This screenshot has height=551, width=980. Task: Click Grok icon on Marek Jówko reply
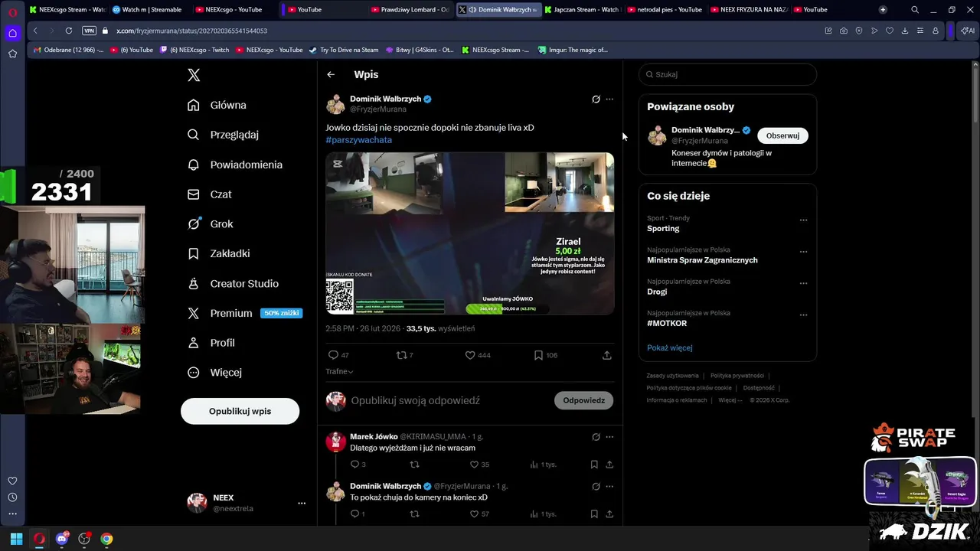596,437
